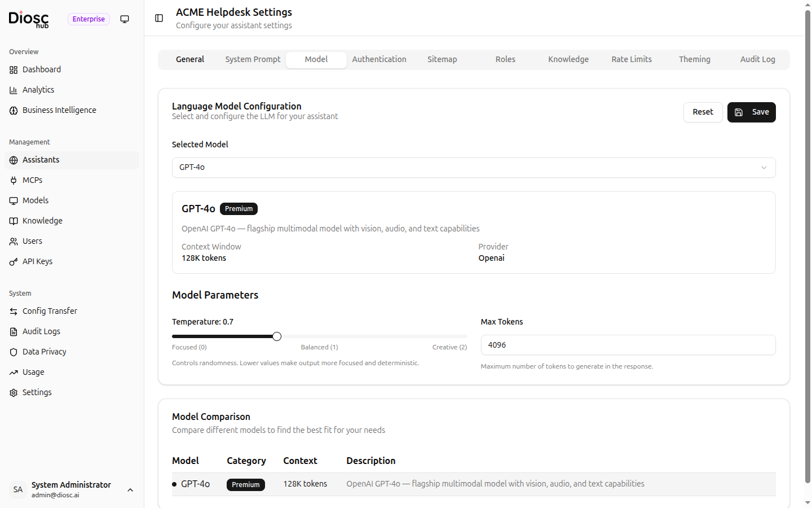Click the floppy disk icon on Save

[739, 112]
